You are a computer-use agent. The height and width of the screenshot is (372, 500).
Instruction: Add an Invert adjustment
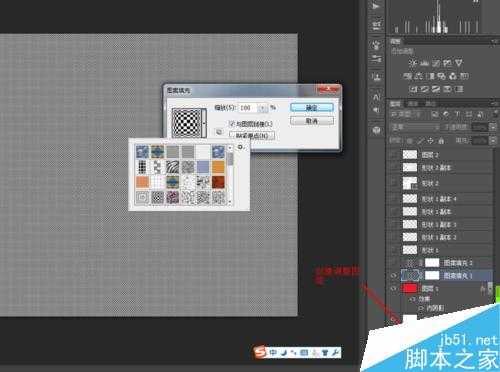click(x=413, y=89)
